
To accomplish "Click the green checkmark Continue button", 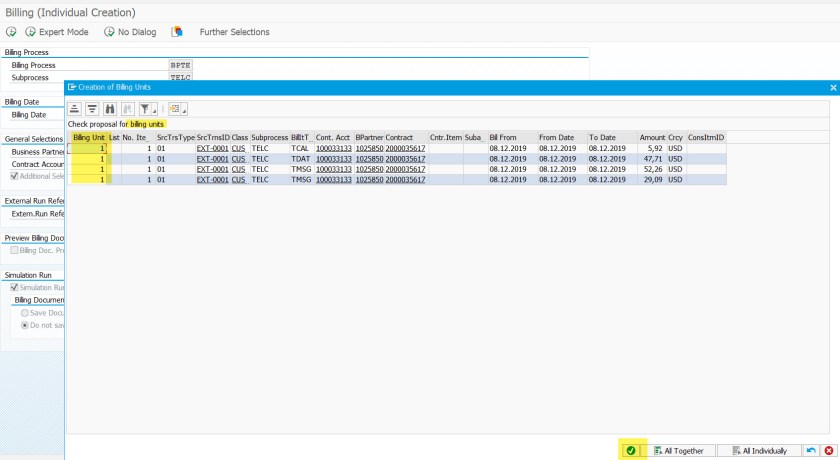I will (631, 451).
